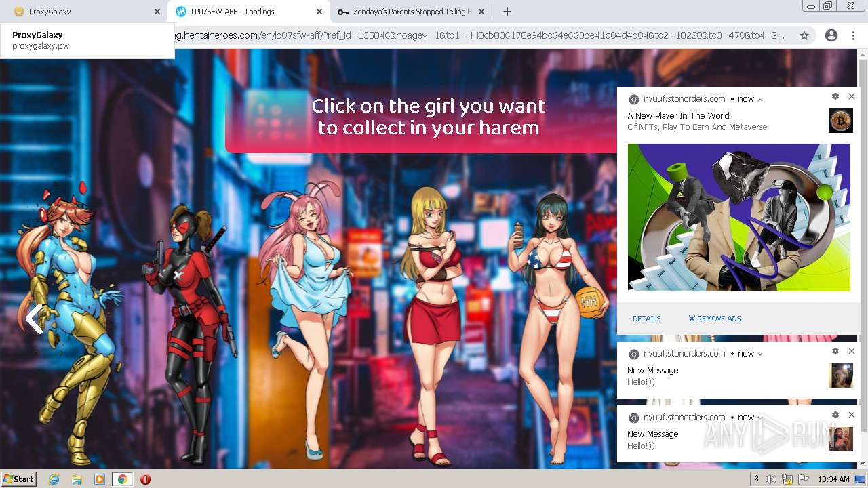The height and width of the screenshot is (488, 868).
Task: Click the NFT artwork image in the notification
Action: click(x=738, y=218)
